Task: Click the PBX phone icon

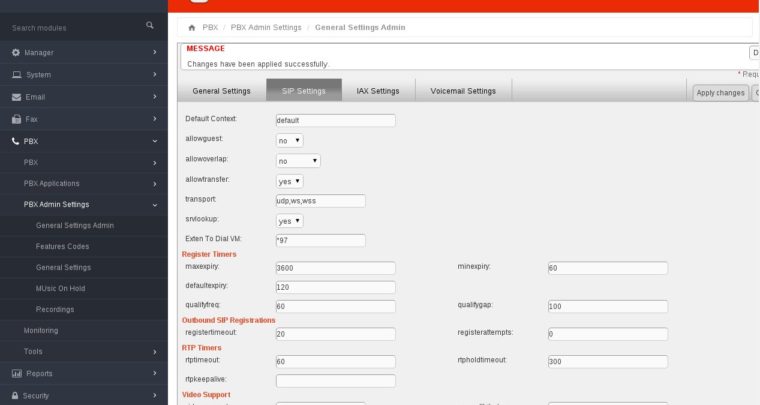Action: pyautogui.click(x=16, y=141)
